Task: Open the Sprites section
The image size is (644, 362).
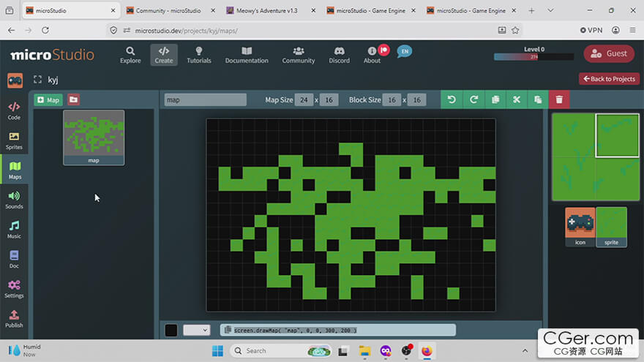Action: click(14, 140)
